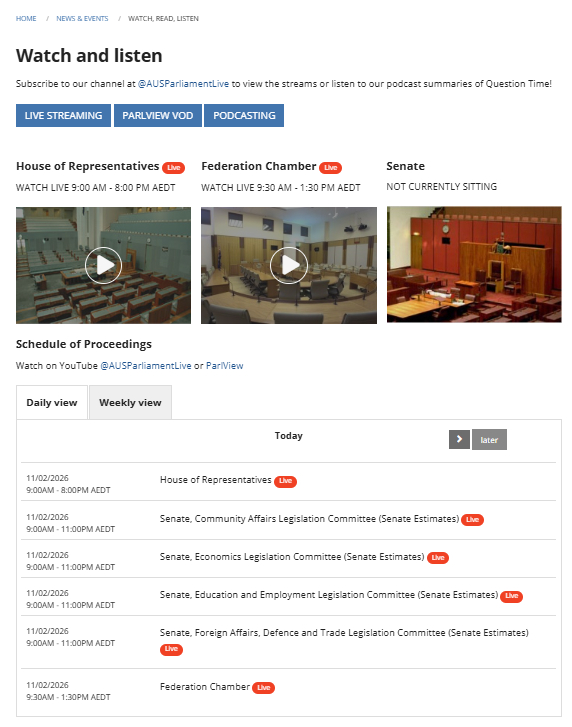Click Live badge on Economics Legislation Committee row
This screenshot has width=572, height=727.
click(x=438, y=558)
